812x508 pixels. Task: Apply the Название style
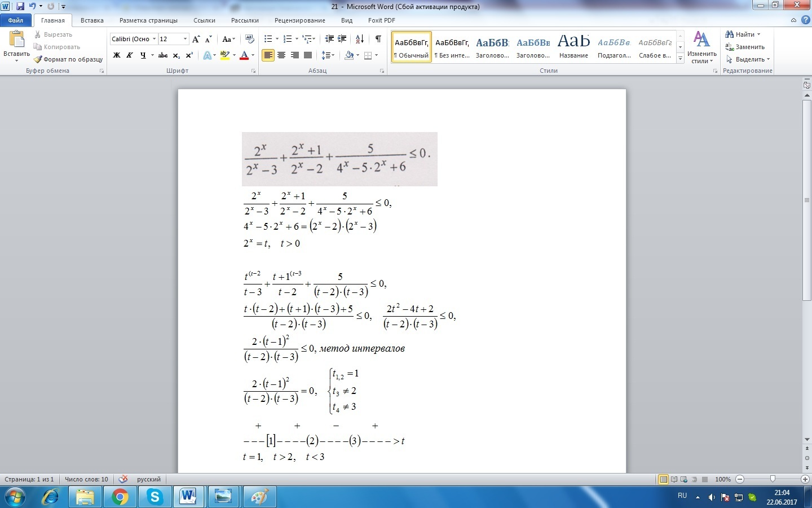pos(573,47)
